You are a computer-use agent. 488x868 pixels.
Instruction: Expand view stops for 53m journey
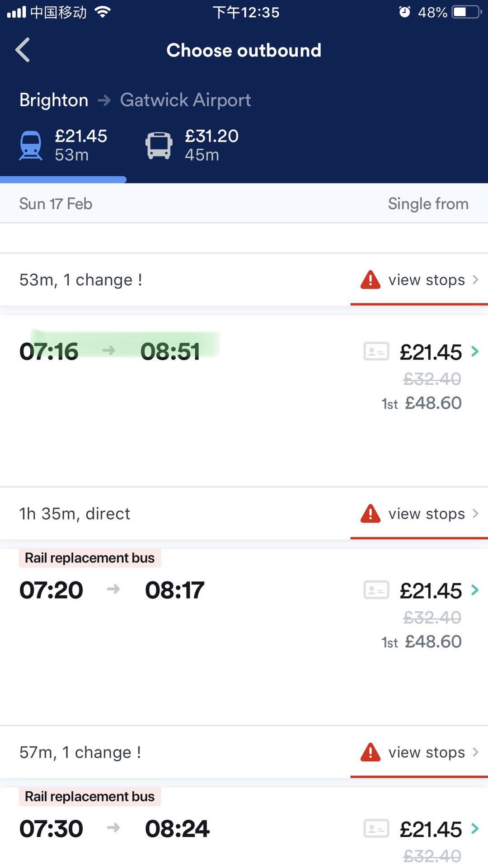(427, 280)
